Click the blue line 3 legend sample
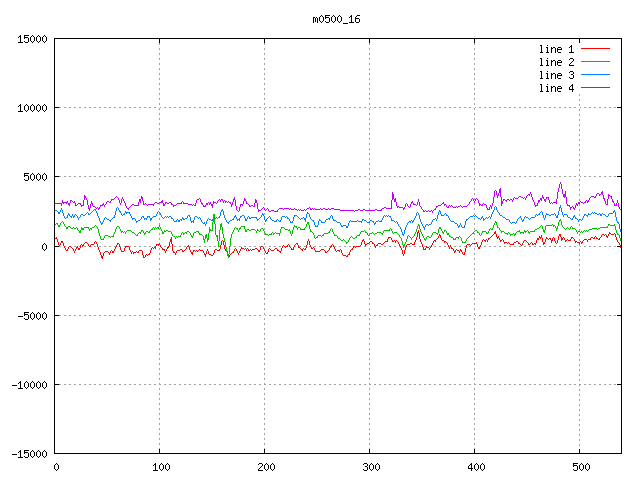 coord(595,75)
